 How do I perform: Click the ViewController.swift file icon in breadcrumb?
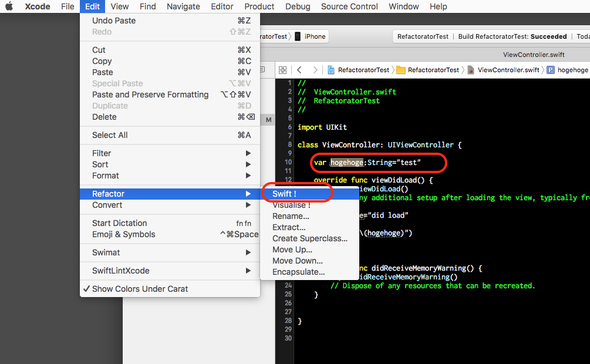471,70
